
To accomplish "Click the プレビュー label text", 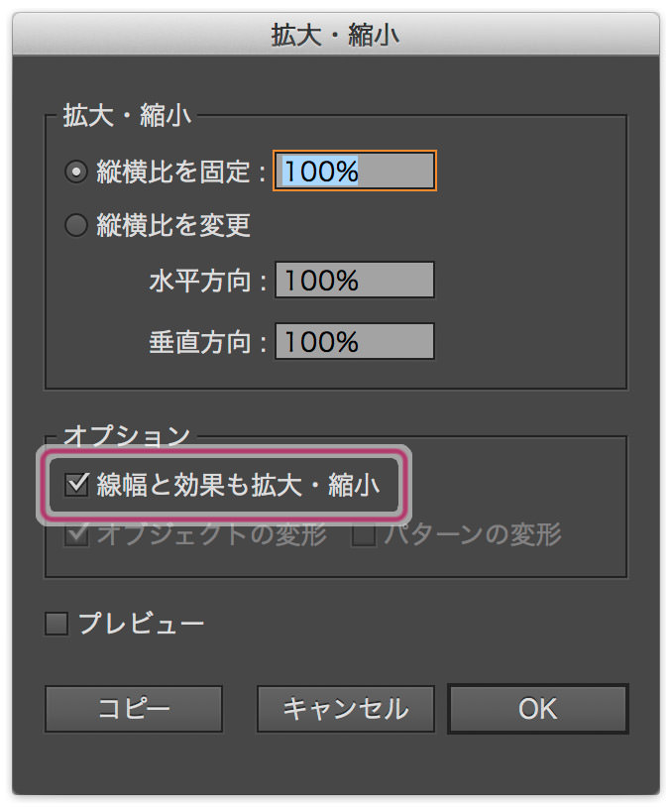I will (141, 624).
